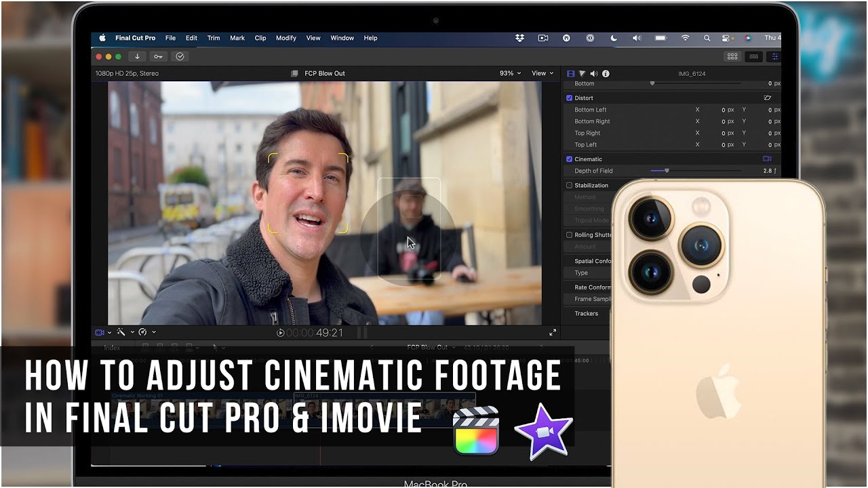The height and width of the screenshot is (488, 868).
Task: Open the viewer View options dropdown
Action: (x=542, y=73)
